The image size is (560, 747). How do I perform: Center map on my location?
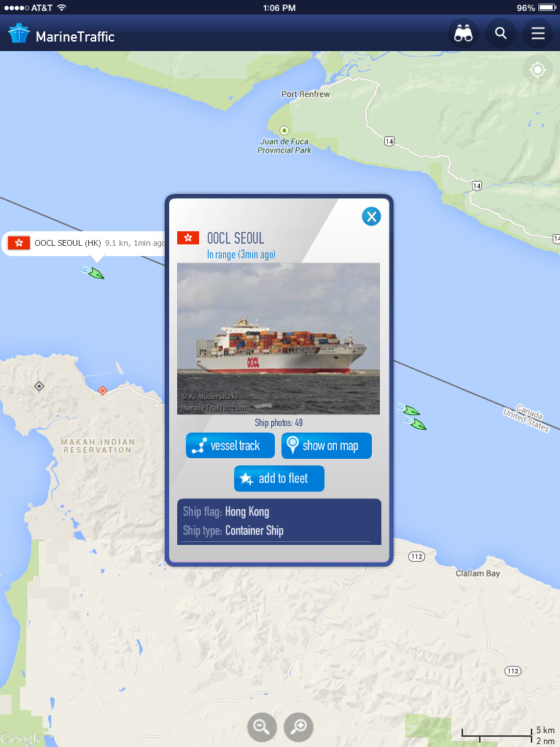(x=537, y=70)
